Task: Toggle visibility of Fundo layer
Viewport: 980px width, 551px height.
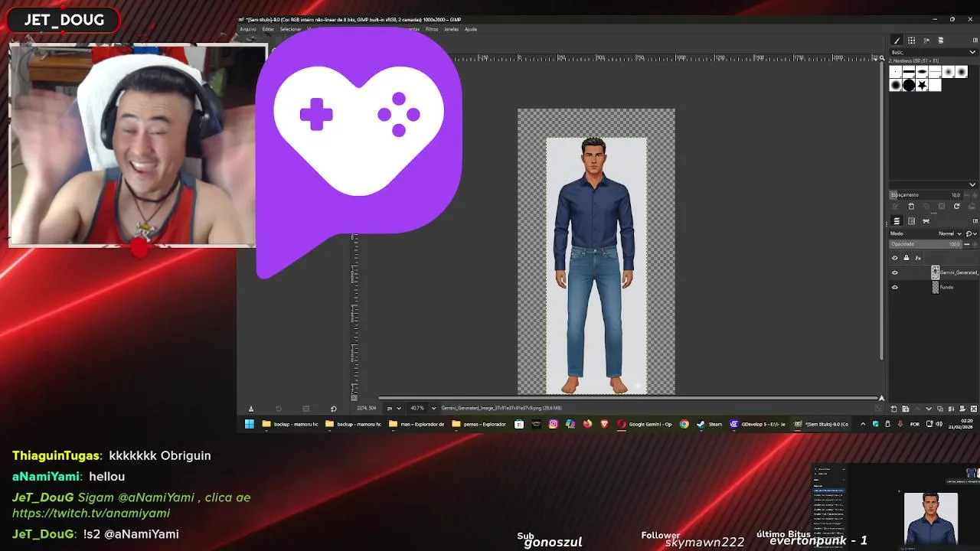Action: pos(894,287)
